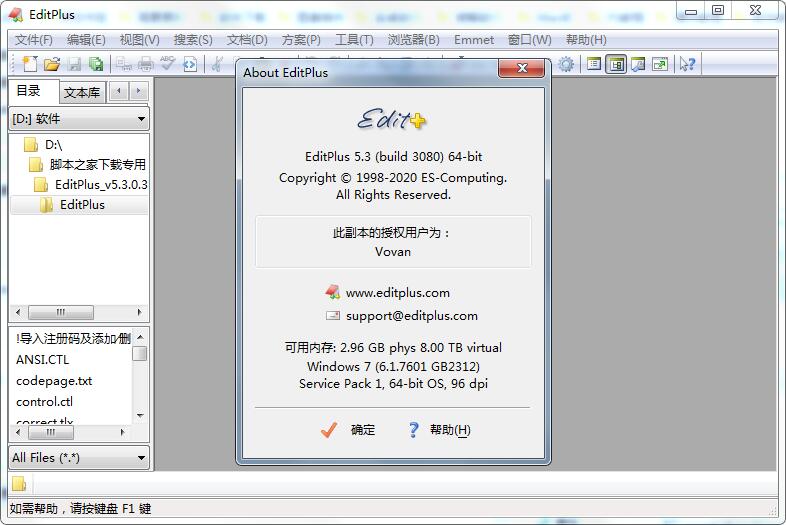Click 确定 button in About dialog

pyautogui.click(x=348, y=430)
